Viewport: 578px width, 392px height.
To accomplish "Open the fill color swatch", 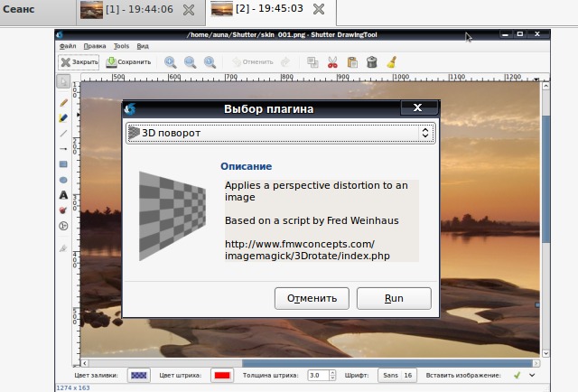I will pos(139,376).
